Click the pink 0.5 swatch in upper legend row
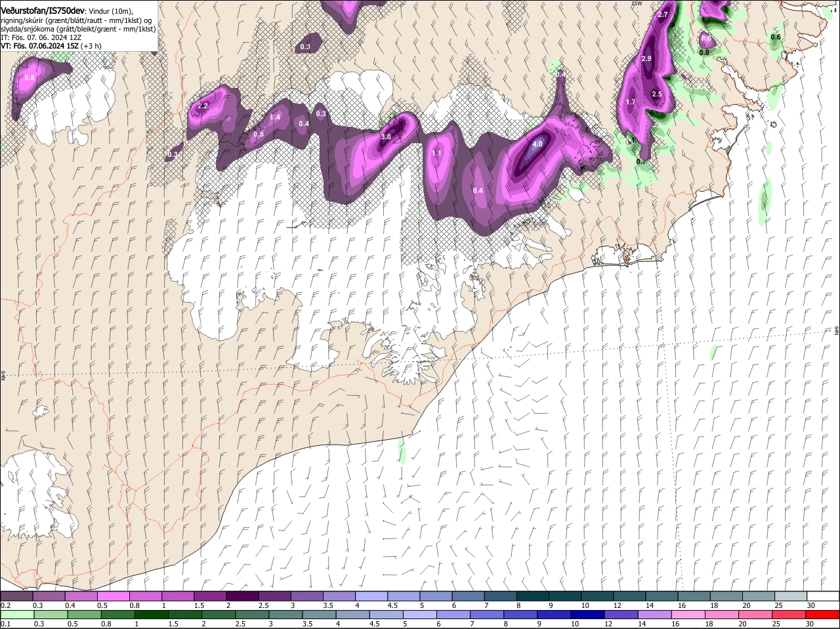 coord(113,596)
